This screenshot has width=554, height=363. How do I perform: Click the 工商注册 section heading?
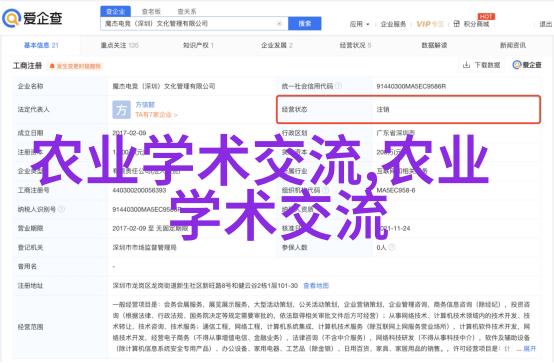tap(28, 66)
